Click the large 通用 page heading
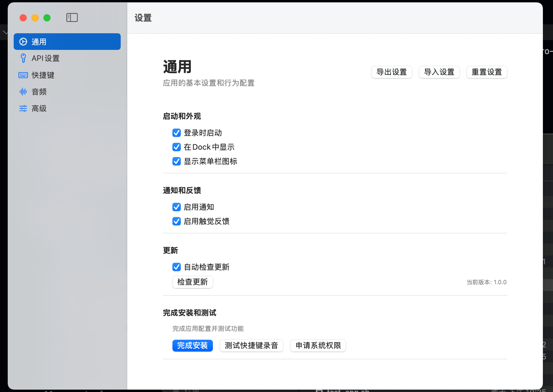553x392 pixels. coord(177,67)
